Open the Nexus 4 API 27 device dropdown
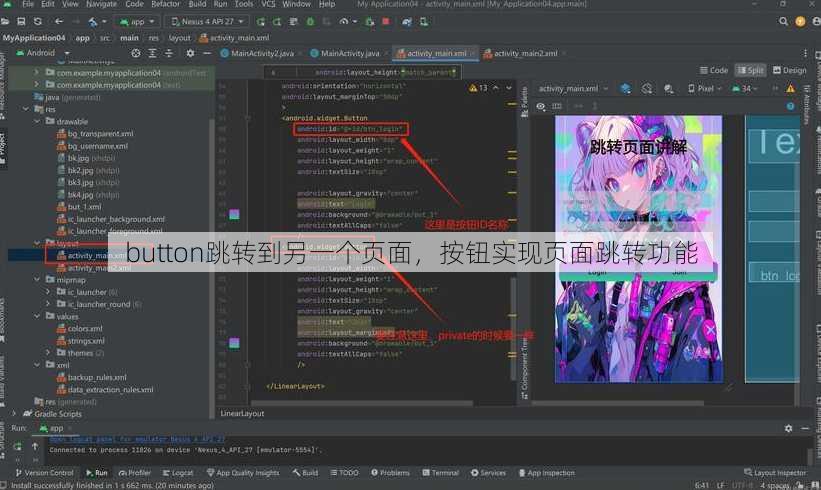Screen dimensions: 821x490 (207, 21)
